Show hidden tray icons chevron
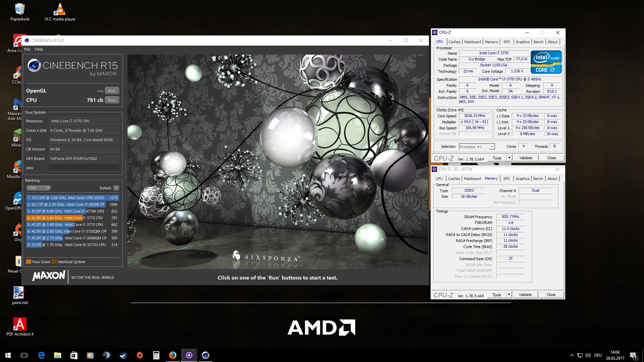This screenshot has width=644, height=362. click(572, 355)
